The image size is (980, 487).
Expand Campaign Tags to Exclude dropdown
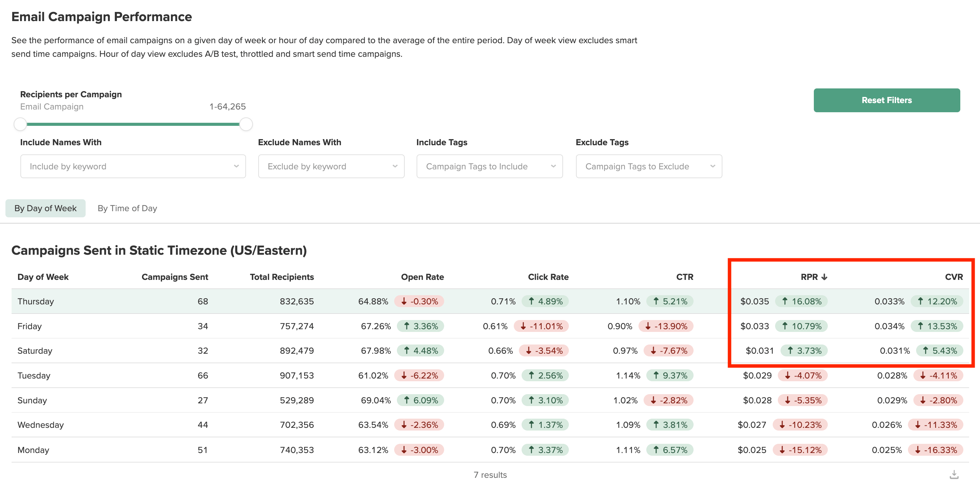pos(649,166)
